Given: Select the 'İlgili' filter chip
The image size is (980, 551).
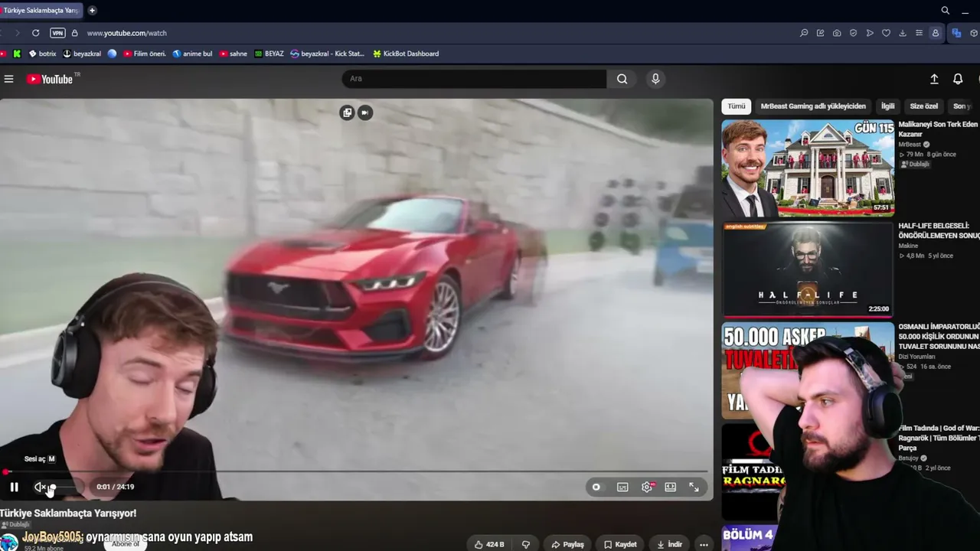Looking at the screenshot, I should (888, 106).
